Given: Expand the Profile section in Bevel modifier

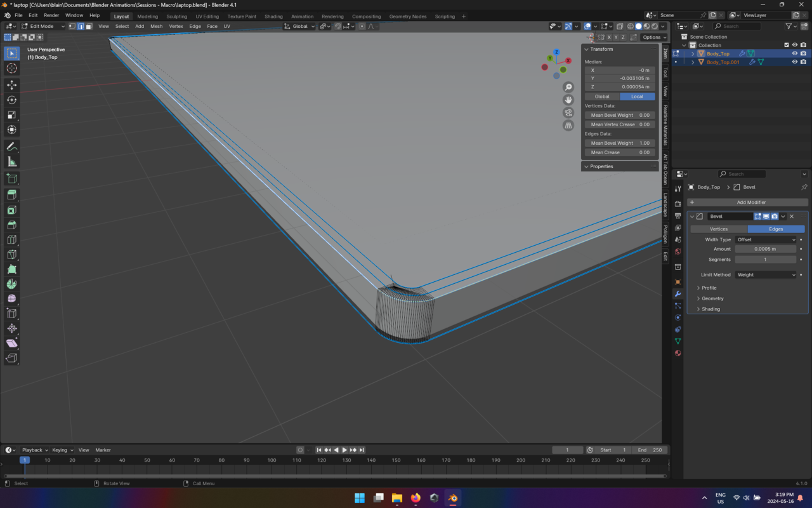Looking at the screenshot, I should click(709, 288).
